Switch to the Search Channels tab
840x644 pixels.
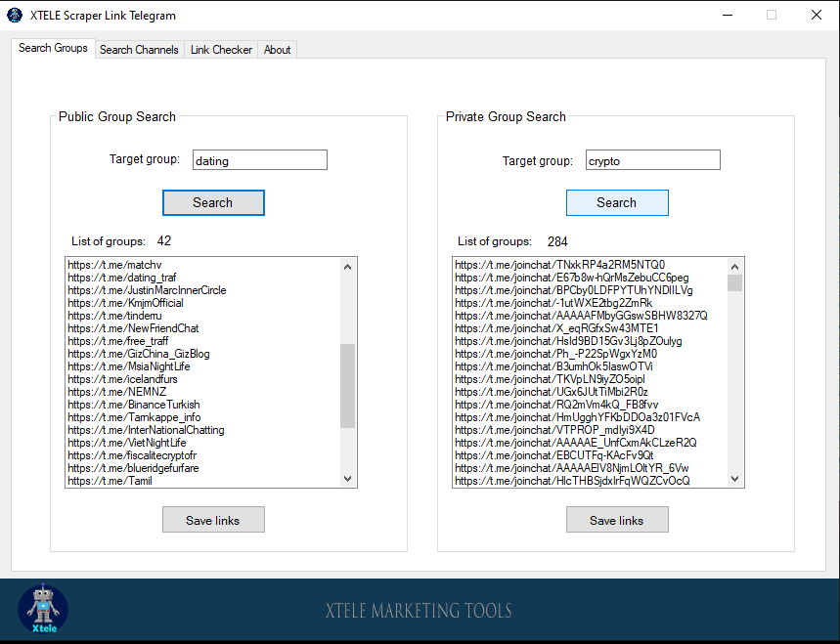coord(139,50)
